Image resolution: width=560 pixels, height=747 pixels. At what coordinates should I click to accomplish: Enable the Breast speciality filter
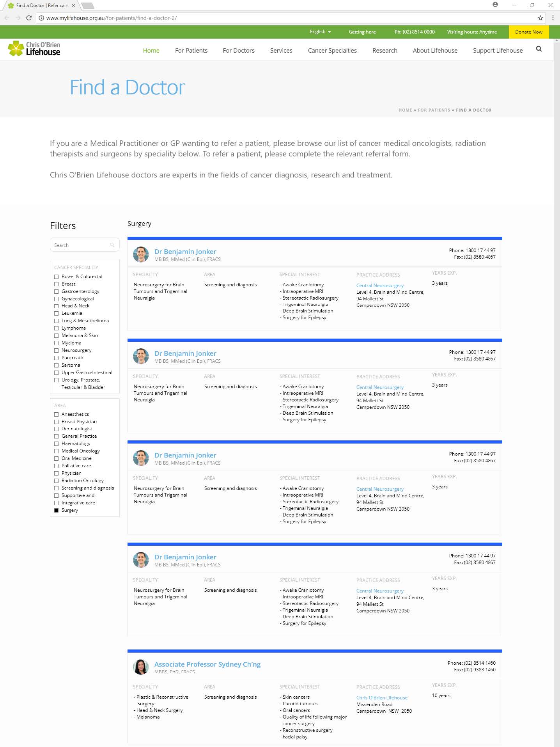[x=56, y=284]
